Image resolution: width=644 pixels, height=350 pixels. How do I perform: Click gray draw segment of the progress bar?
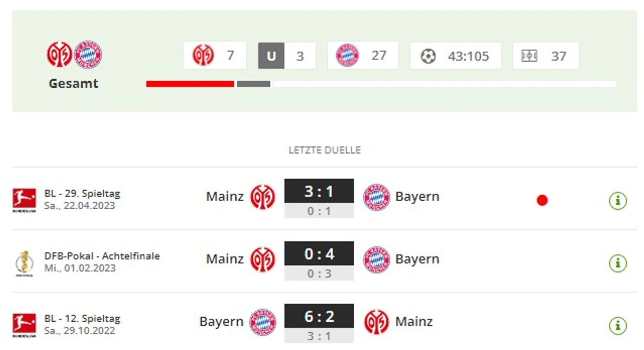(x=254, y=84)
